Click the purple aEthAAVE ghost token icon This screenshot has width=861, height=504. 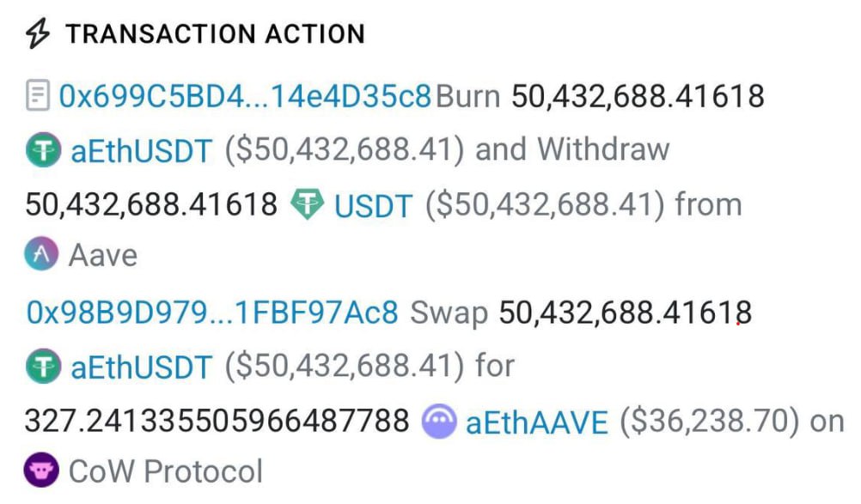tap(439, 421)
